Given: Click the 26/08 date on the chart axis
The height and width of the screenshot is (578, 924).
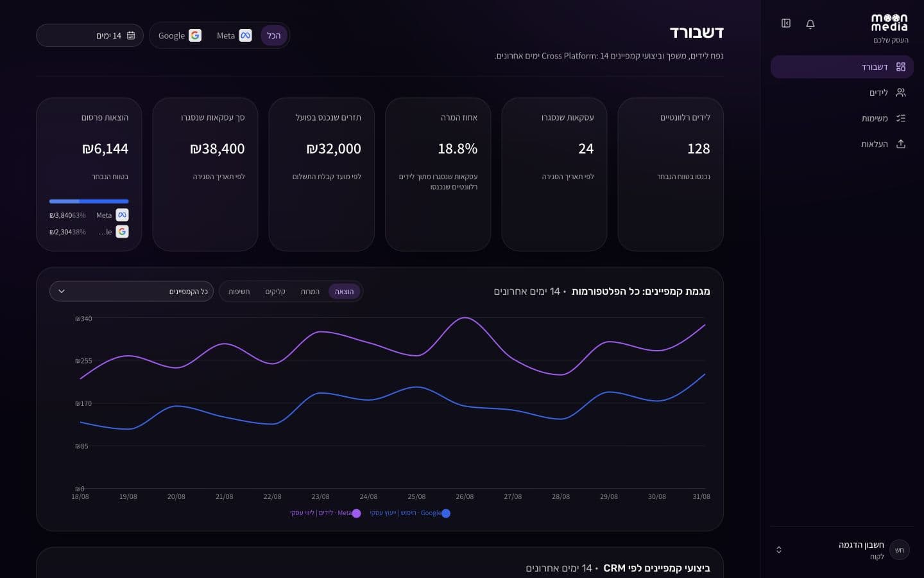Looking at the screenshot, I should [x=465, y=496].
